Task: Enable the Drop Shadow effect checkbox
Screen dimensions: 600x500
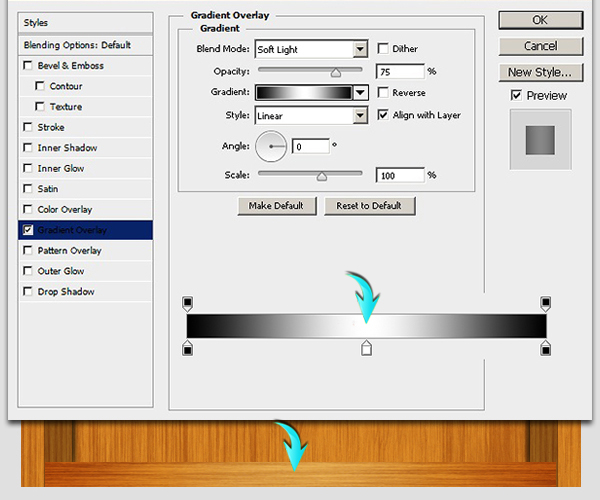Action: click(x=27, y=292)
